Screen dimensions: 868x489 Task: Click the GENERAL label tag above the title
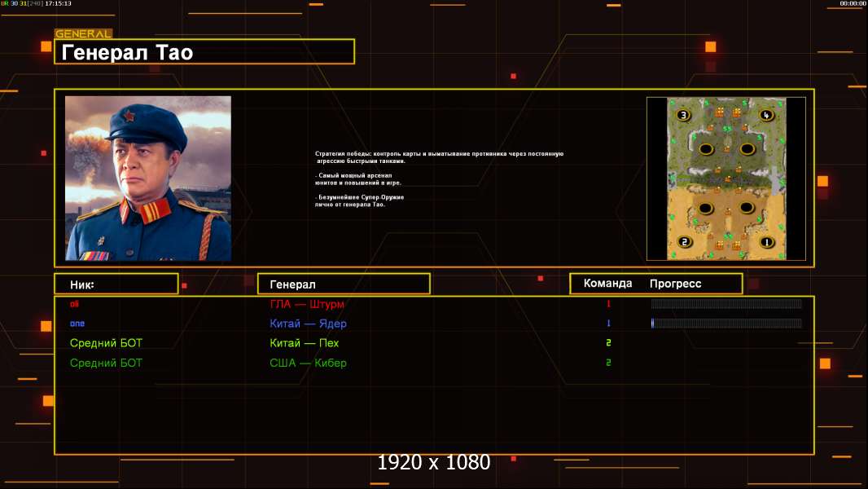click(84, 33)
